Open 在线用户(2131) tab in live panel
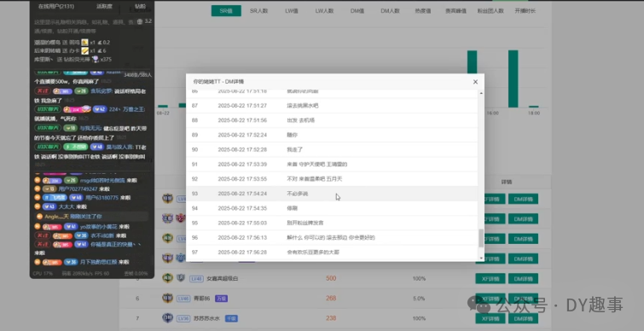This screenshot has height=331, width=644. click(x=55, y=7)
